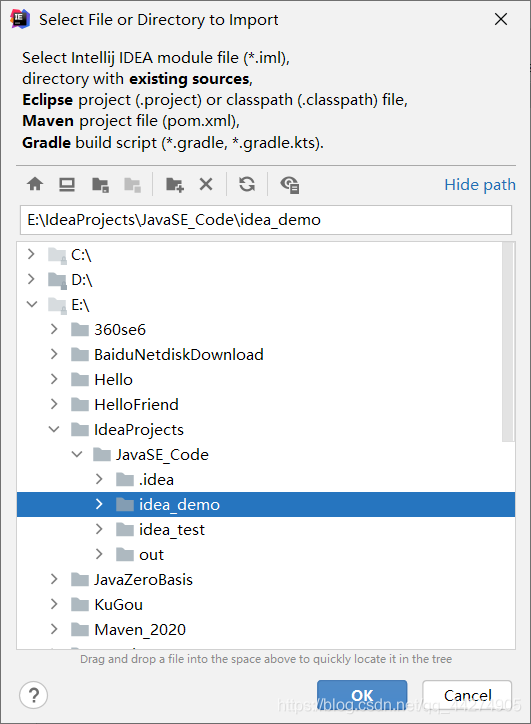Viewport: 531px width, 724px height.
Task: Delete the selected item with X icon
Action: [x=206, y=185]
